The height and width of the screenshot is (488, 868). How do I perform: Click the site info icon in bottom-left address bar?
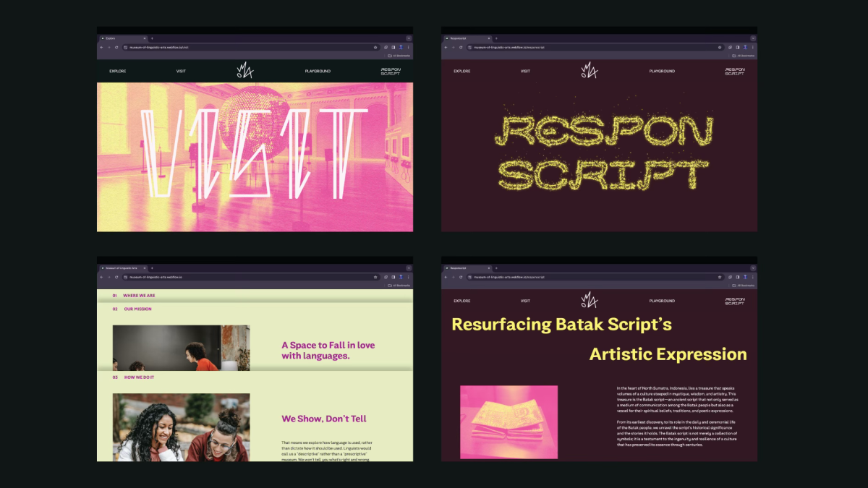coord(125,277)
